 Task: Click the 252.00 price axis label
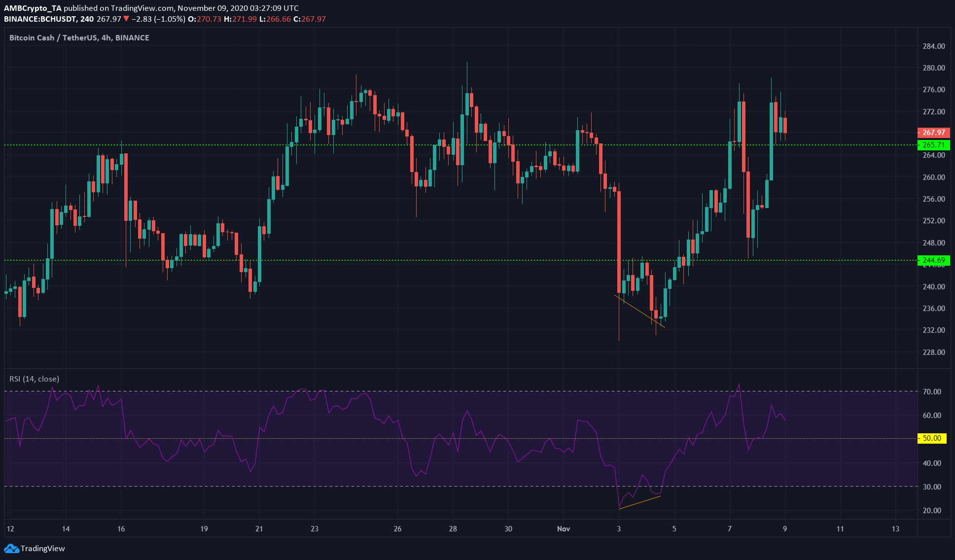934,221
